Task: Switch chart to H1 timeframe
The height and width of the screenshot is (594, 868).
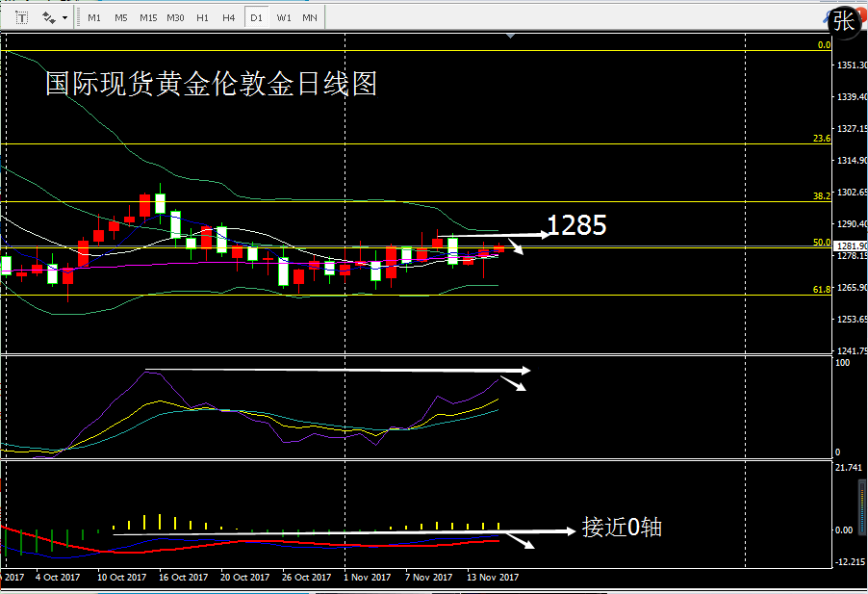Action: pos(202,17)
